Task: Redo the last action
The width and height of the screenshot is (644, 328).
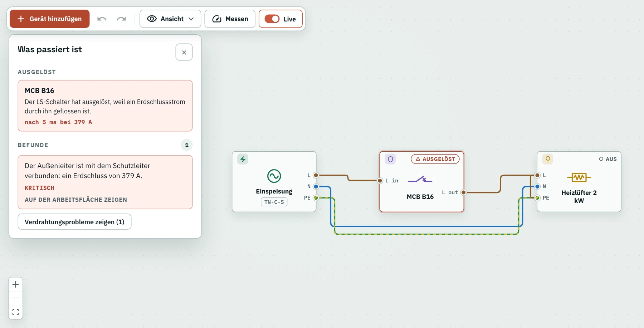Action: pyautogui.click(x=121, y=19)
